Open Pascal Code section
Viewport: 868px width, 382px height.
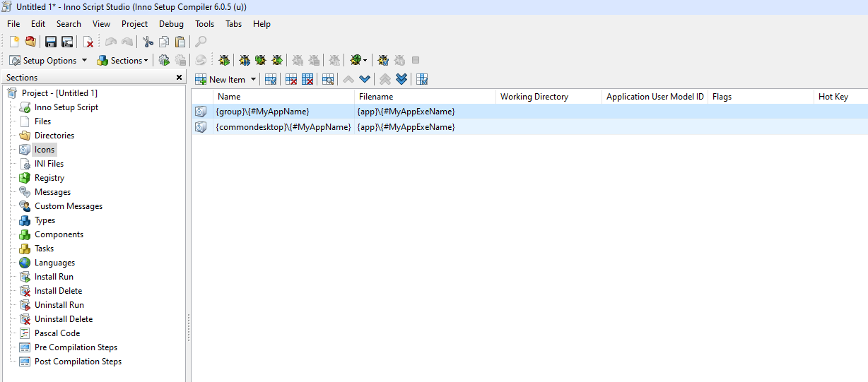pos(57,333)
